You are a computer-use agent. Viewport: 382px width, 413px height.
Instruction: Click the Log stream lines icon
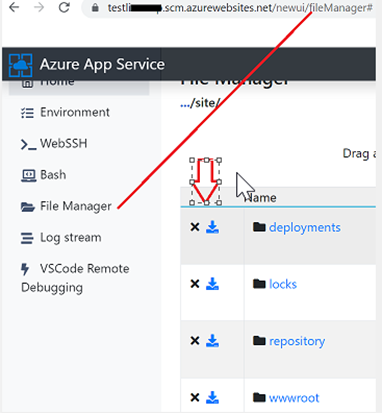[27, 238]
